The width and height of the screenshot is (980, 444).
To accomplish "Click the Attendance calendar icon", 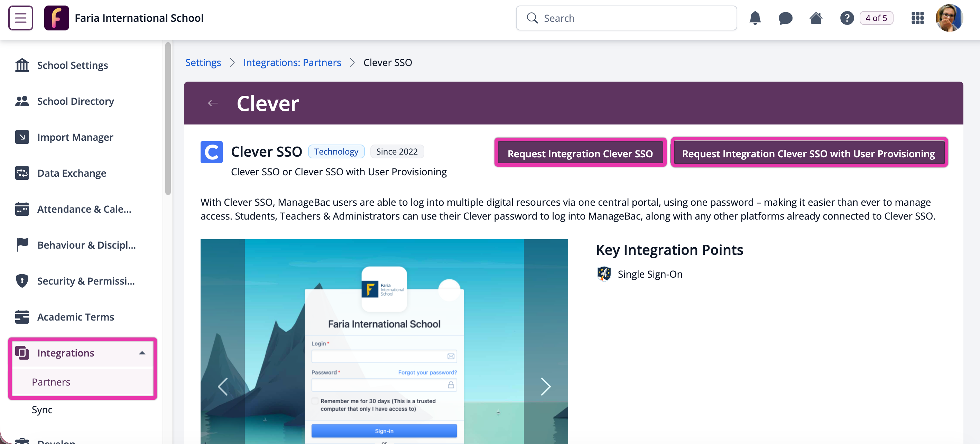I will (x=22, y=209).
